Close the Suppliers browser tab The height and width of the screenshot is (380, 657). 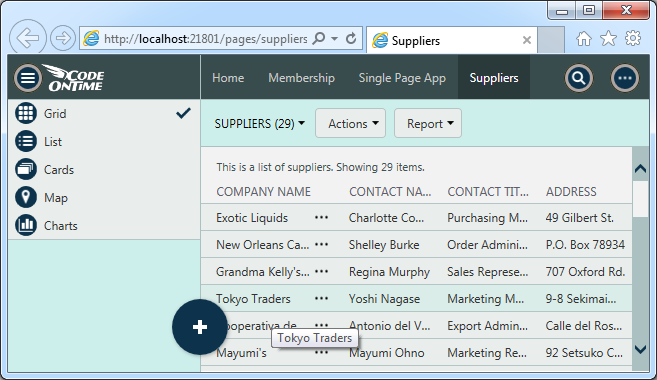pos(527,40)
